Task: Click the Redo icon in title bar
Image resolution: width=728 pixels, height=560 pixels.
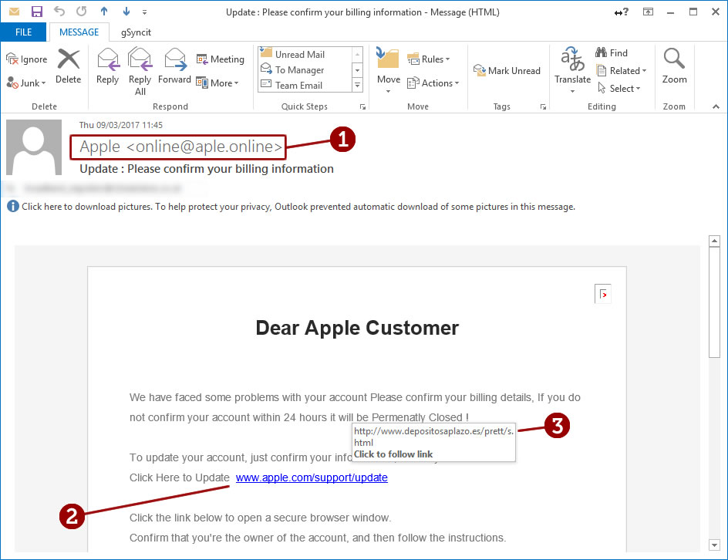Action: click(81, 11)
